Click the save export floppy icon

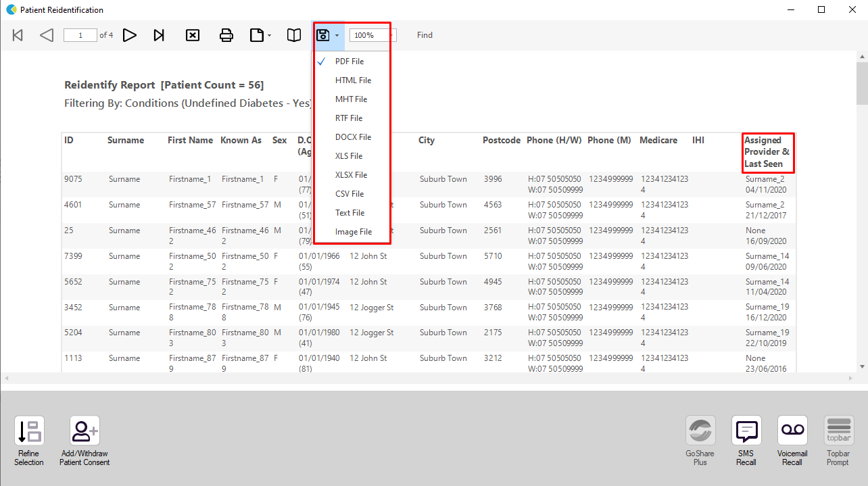(323, 35)
